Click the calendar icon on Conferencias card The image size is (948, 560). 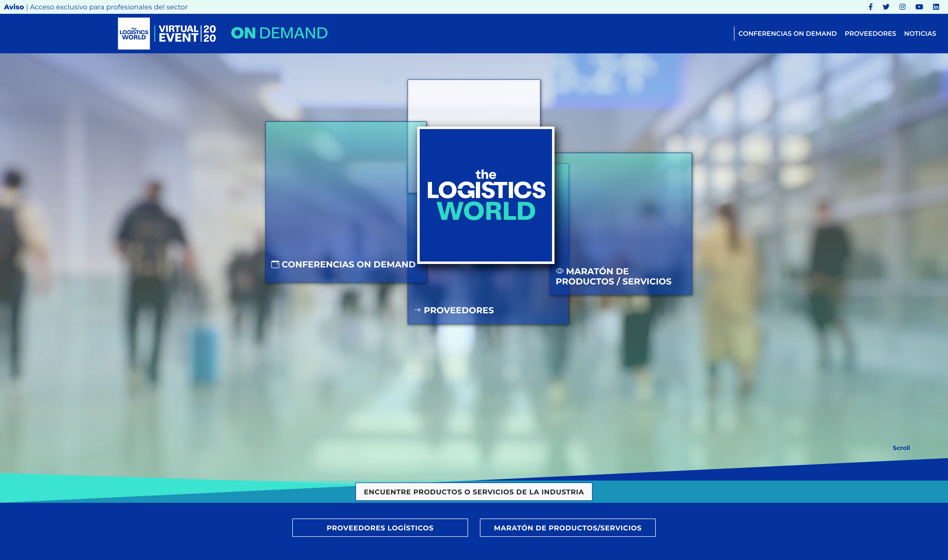[x=275, y=264]
